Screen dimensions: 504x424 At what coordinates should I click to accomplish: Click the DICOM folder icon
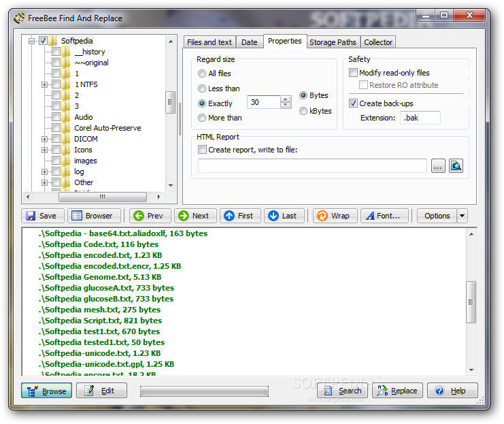[65, 139]
